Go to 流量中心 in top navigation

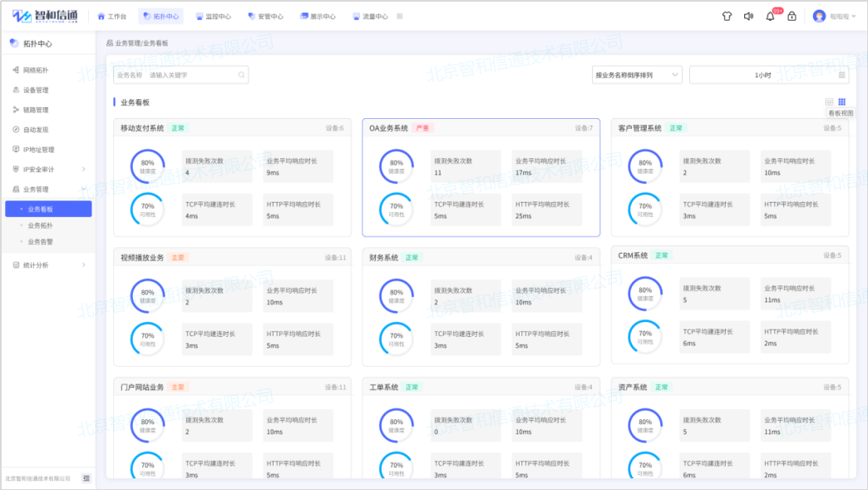[x=370, y=16]
